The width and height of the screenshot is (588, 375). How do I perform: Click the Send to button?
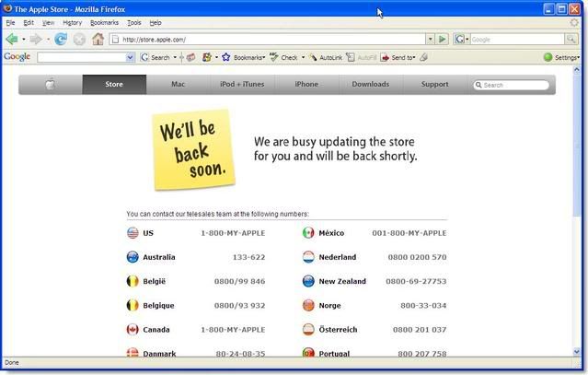pos(398,57)
